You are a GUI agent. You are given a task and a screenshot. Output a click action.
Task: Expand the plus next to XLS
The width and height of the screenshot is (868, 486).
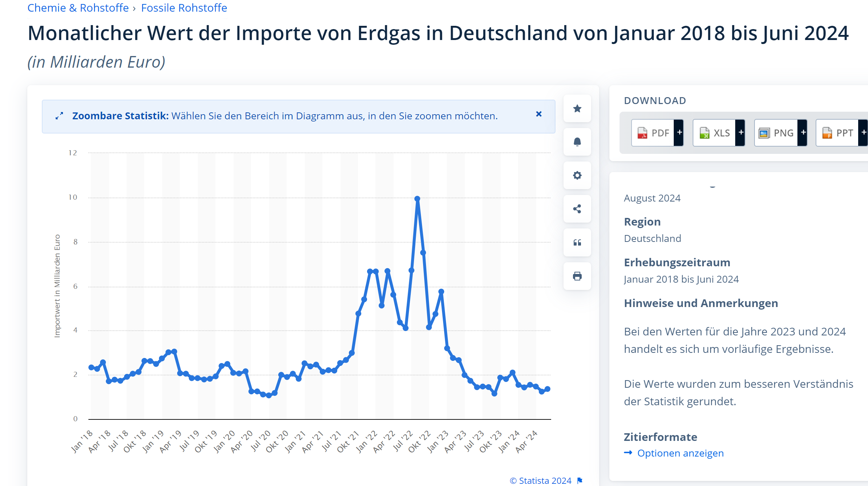[x=741, y=133]
